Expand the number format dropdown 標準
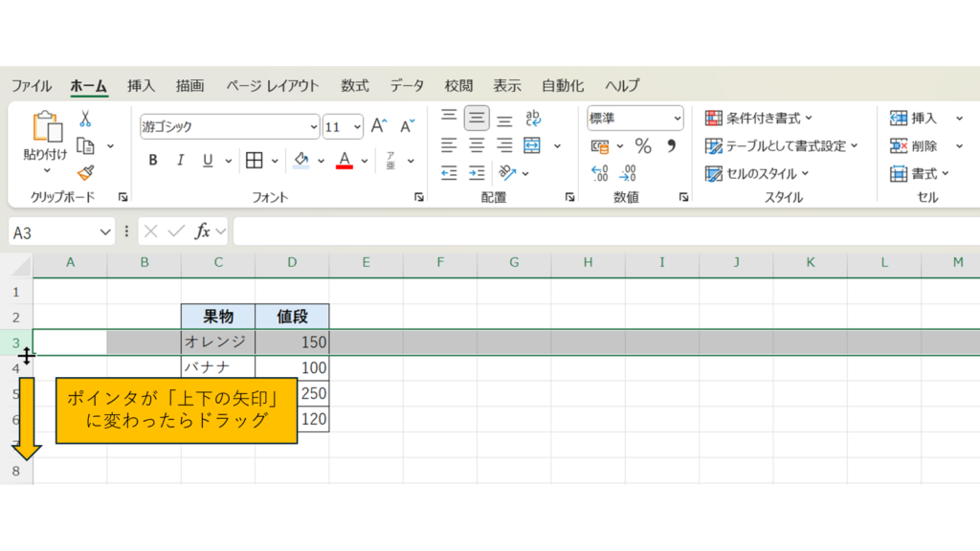 click(635, 119)
